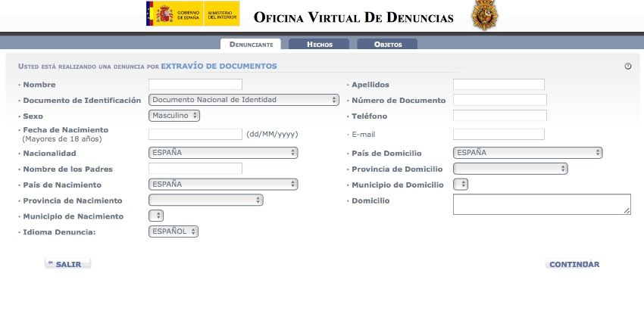Open País de Domicilio dropdown
Screen dimensions: 644x320
click(x=527, y=153)
